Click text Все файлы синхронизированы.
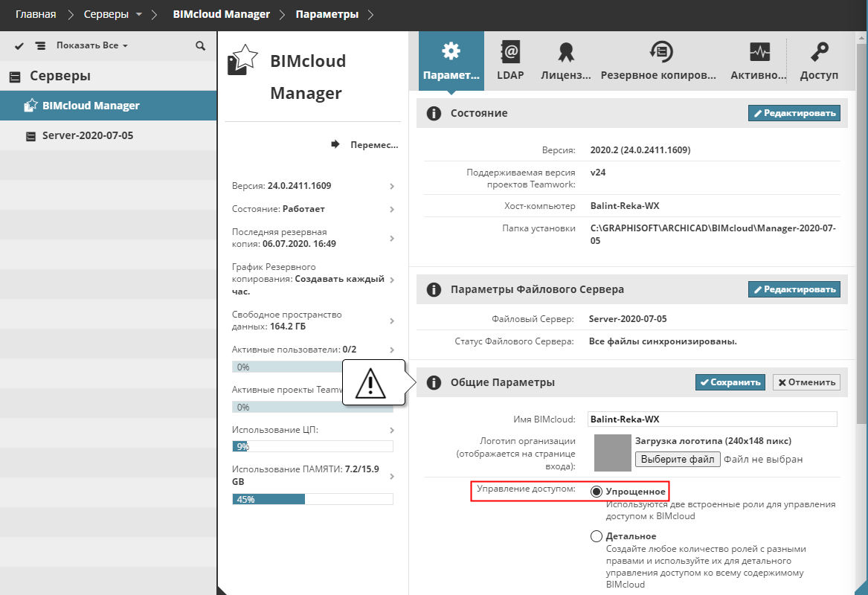Screen dimensions: 868x595 click(x=663, y=341)
